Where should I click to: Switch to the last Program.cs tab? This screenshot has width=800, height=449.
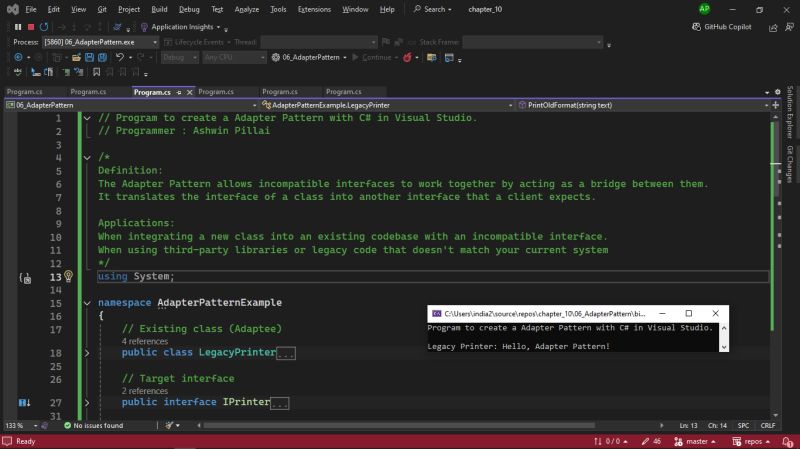(343, 92)
